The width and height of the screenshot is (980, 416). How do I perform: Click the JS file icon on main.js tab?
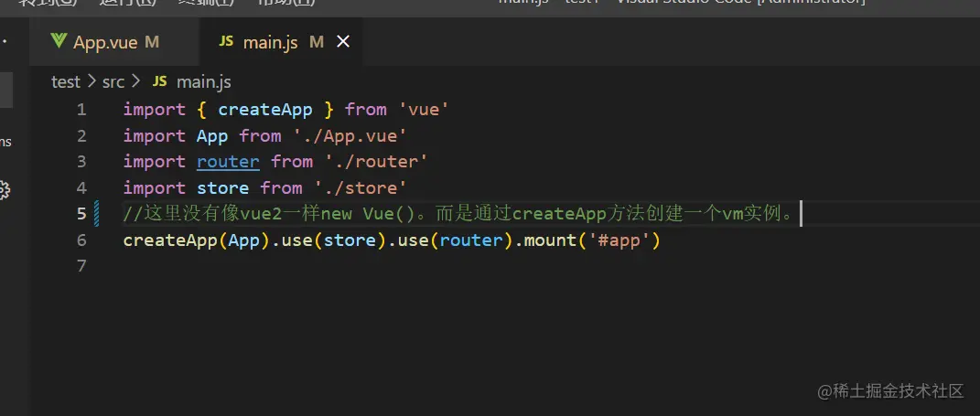[x=226, y=42]
